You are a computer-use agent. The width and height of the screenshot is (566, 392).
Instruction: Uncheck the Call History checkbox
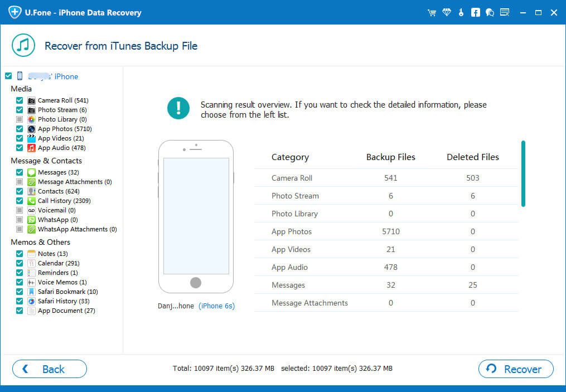pos(20,201)
